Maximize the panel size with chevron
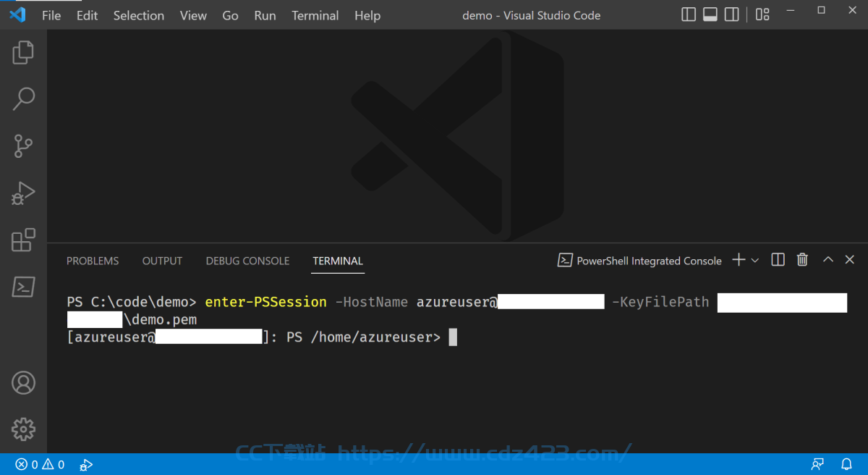868x475 pixels. click(828, 260)
